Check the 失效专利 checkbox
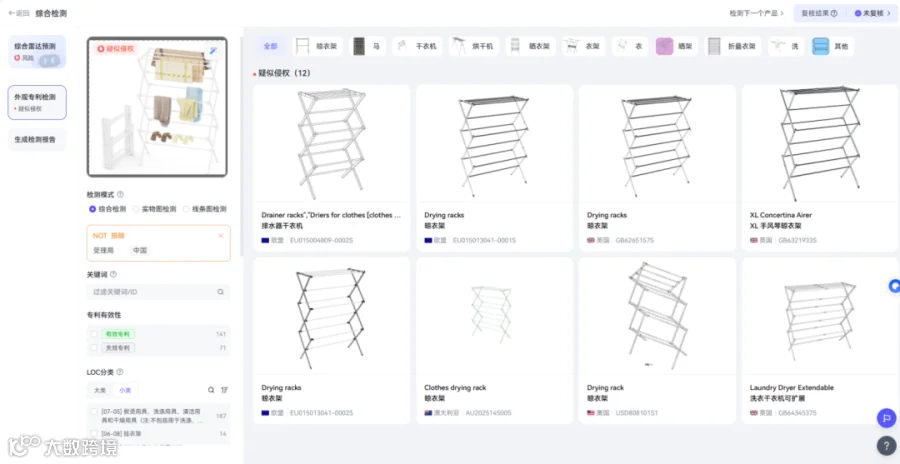This screenshot has width=900, height=464. 94,347
